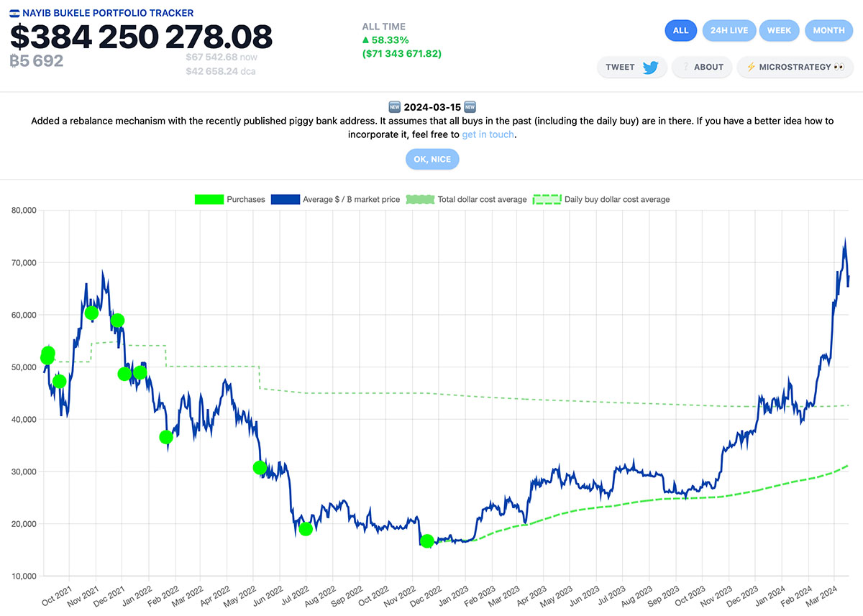Click the El Salvador flag icon
The image size is (863, 616).
(x=15, y=13)
